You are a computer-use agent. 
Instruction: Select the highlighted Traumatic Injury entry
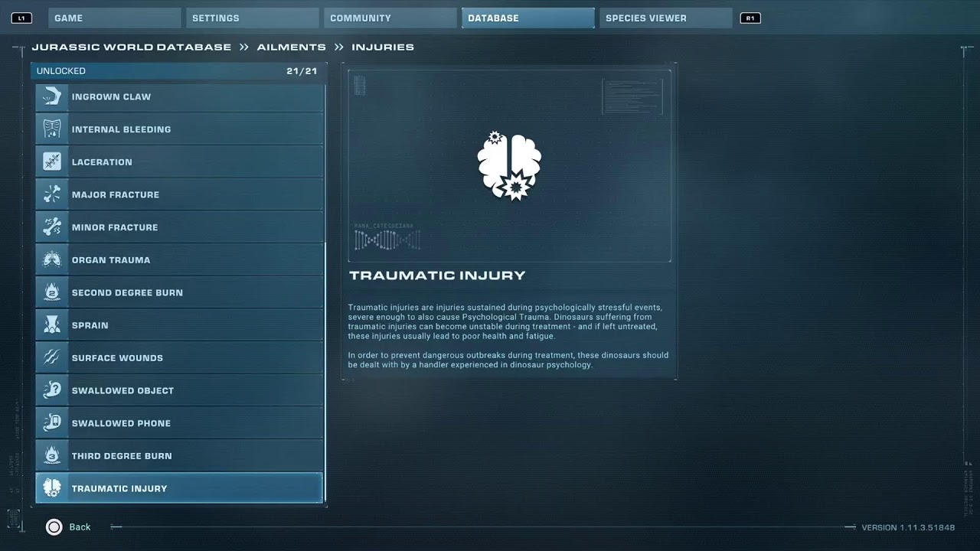[x=179, y=488]
